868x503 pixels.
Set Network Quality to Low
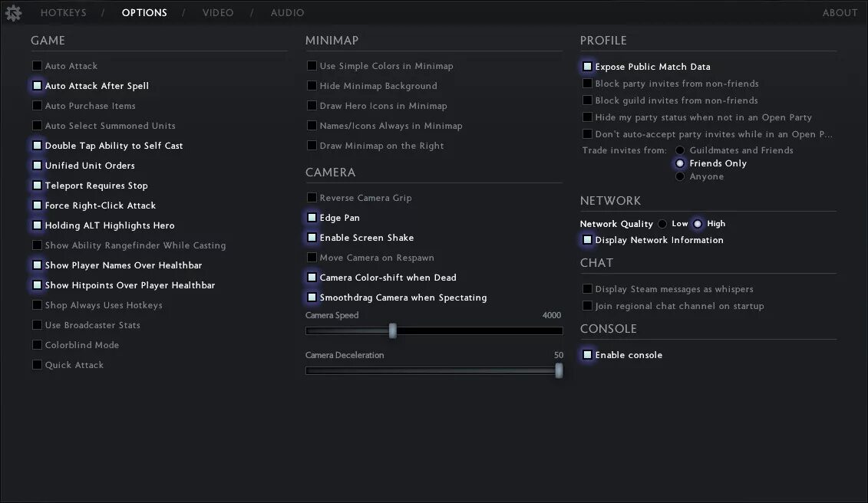pyautogui.click(x=662, y=224)
